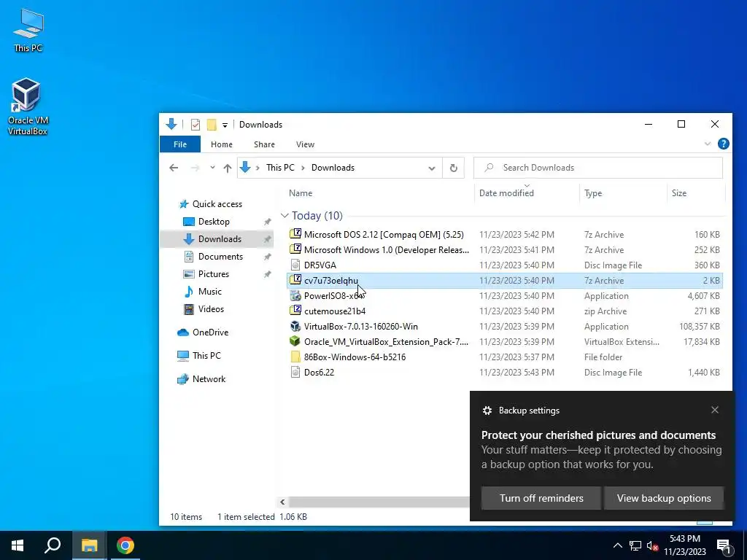Open Music in the navigation pane
Image resolution: width=747 pixels, height=560 pixels.
coord(209,292)
